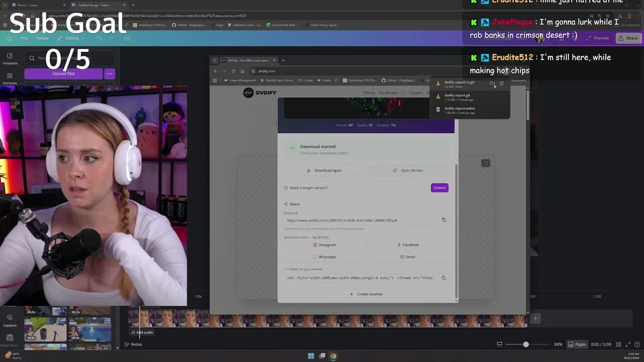The image size is (644, 362).
Task: Reload the dvdify.com page
Action: pyautogui.click(x=233, y=71)
